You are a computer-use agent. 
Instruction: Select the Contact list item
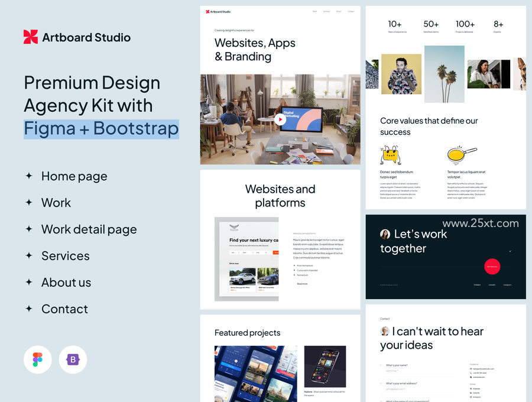click(64, 309)
